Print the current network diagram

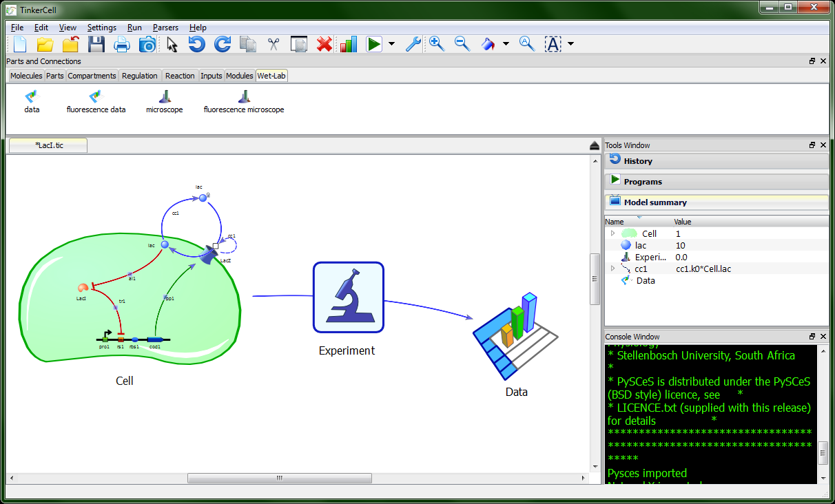click(122, 44)
